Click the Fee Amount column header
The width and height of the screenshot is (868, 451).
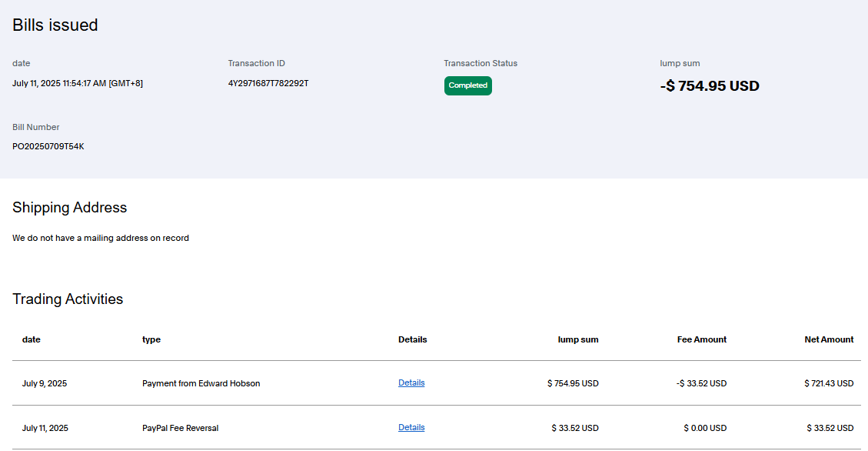701,339
